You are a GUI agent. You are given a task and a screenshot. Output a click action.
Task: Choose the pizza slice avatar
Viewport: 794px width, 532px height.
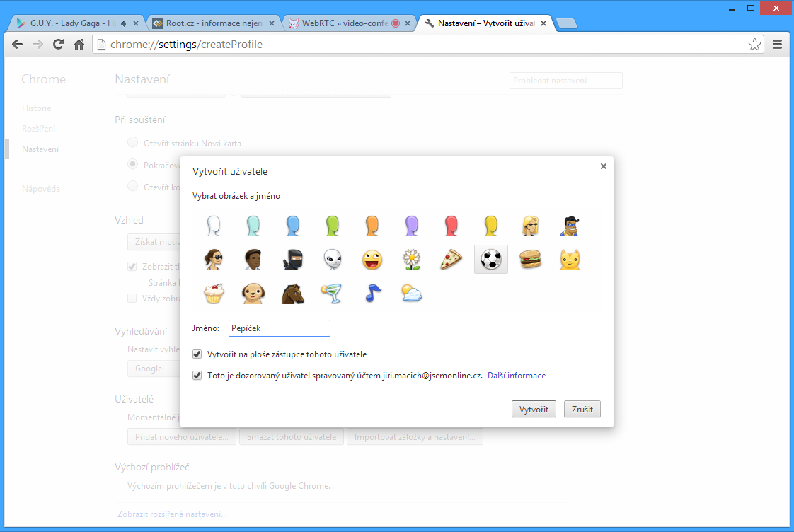click(451, 259)
